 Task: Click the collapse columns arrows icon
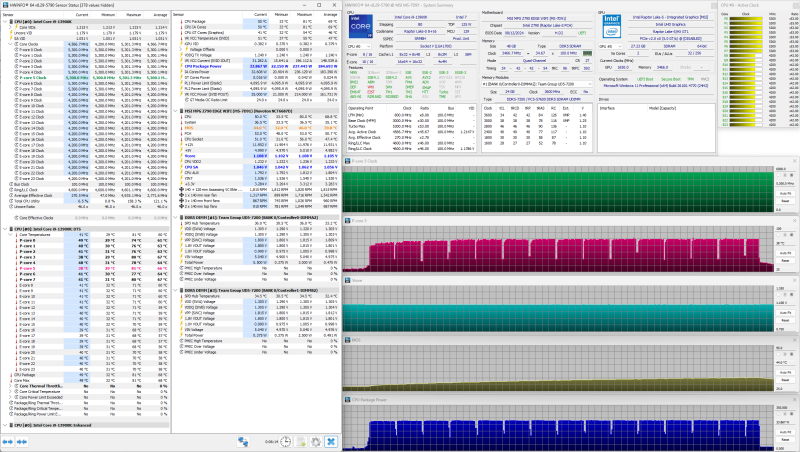(23, 441)
